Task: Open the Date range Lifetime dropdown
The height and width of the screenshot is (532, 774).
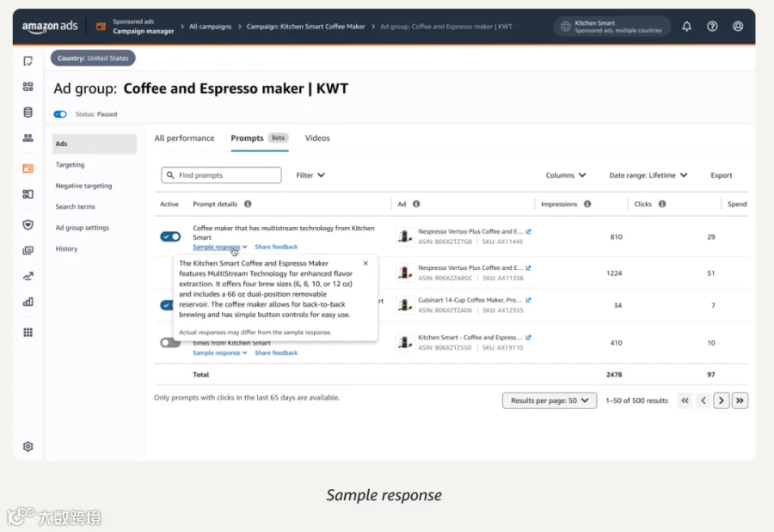Action: coord(648,175)
